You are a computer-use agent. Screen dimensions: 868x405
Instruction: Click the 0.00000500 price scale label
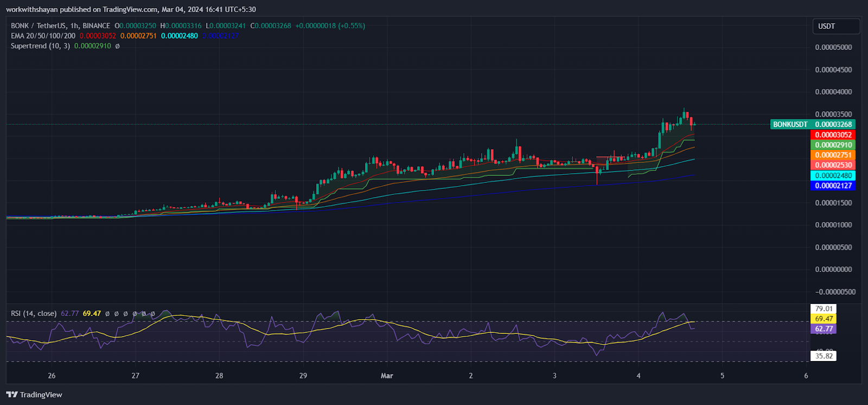pos(833,247)
